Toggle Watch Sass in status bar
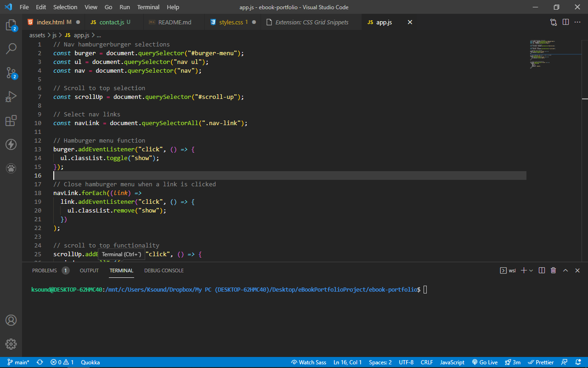The height and width of the screenshot is (368, 588). point(309,362)
